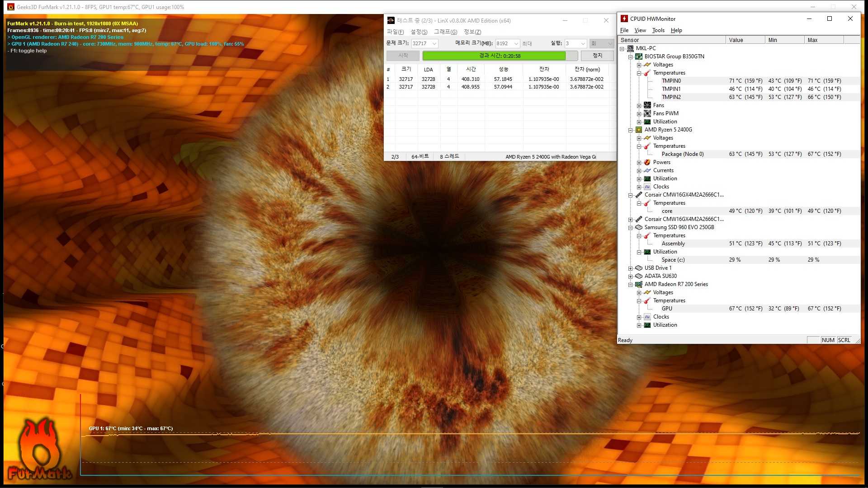Open the problem size 32717 dropdown
Viewport: 868px width, 488px height.
[x=434, y=43]
